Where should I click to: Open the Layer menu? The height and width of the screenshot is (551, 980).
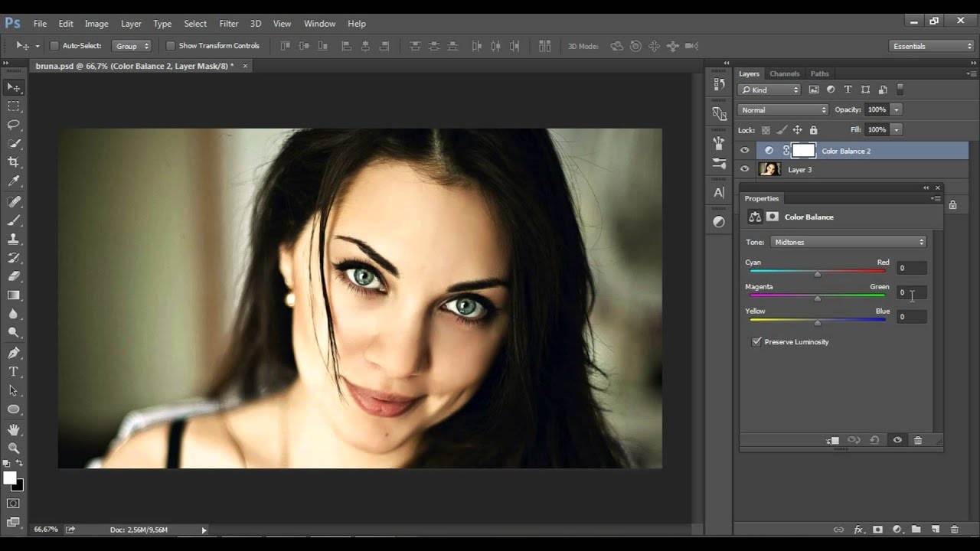pyautogui.click(x=131, y=24)
